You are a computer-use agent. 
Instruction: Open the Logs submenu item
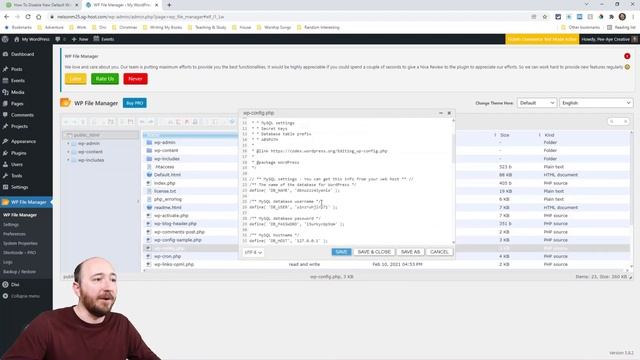[8, 262]
